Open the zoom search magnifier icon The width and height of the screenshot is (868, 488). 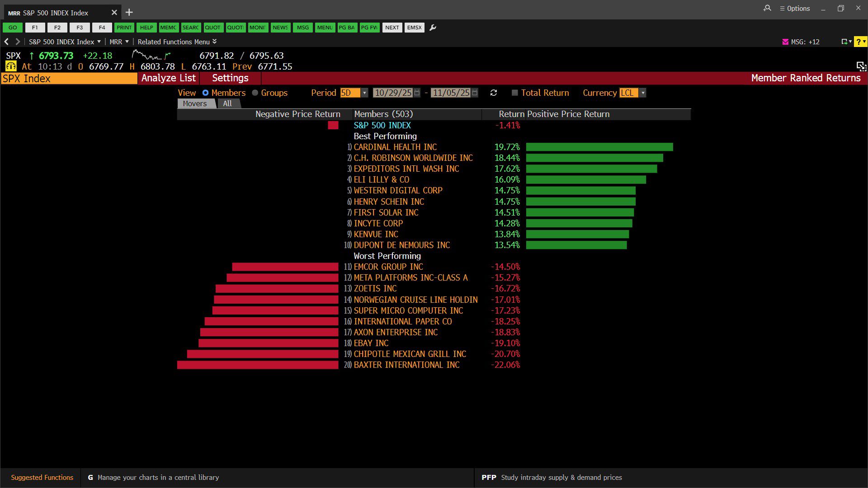767,8
